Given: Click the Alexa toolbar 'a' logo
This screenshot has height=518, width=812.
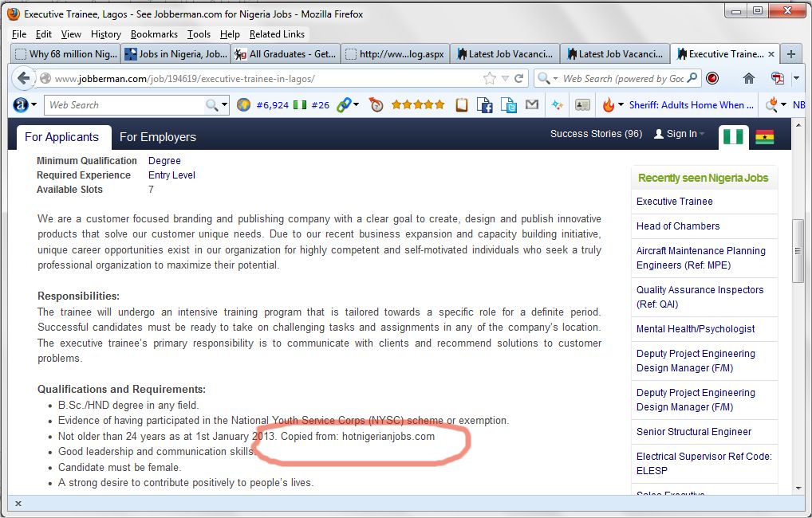Looking at the screenshot, I should point(20,105).
